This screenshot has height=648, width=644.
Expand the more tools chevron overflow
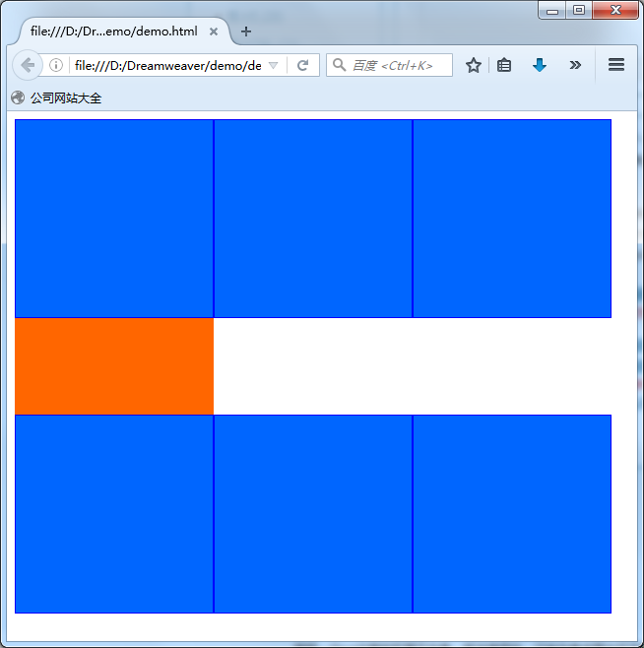(575, 65)
